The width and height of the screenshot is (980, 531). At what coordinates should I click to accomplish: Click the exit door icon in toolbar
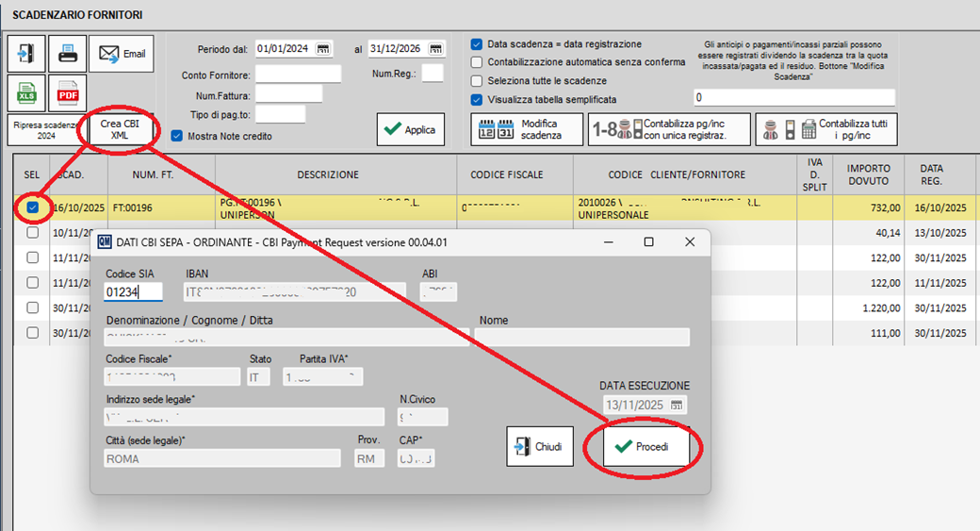pos(25,54)
